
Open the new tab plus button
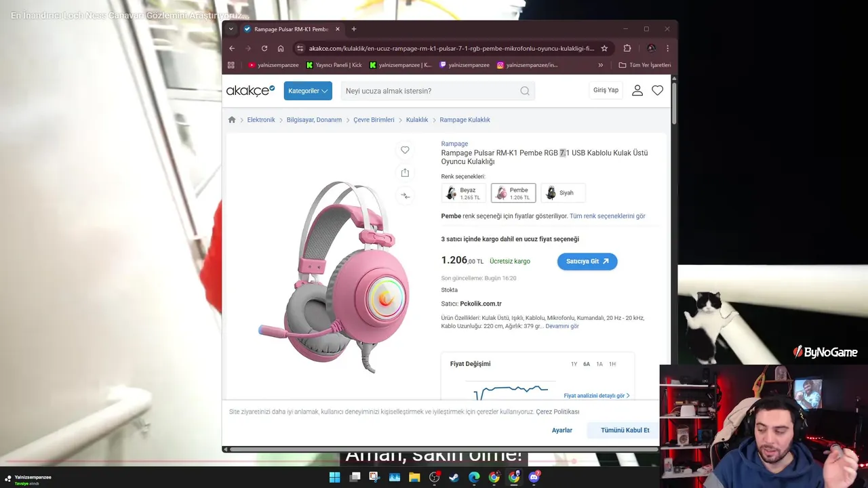(353, 29)
